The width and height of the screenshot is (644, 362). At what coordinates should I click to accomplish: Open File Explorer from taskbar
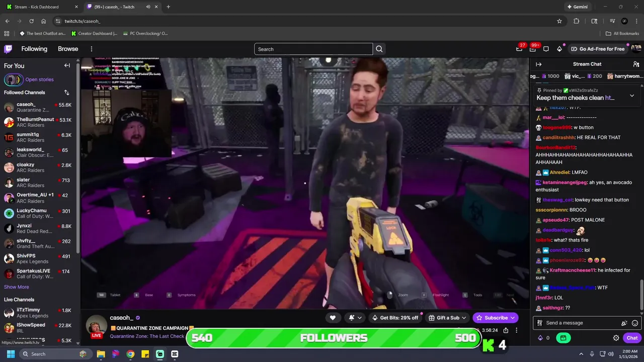[101, 354]
